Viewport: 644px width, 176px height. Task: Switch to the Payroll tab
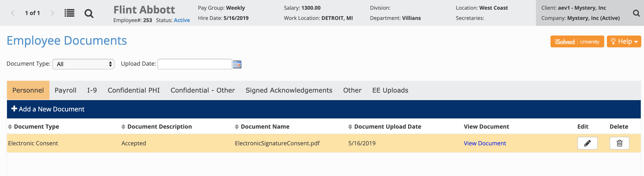click(x=65, y=90)
